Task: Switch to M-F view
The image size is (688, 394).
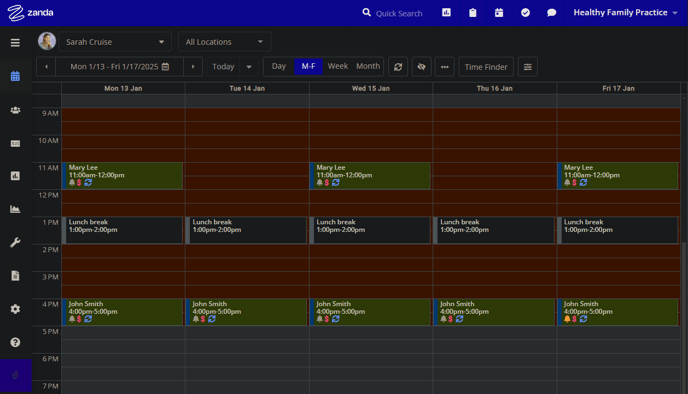Action: pos(308,66)
